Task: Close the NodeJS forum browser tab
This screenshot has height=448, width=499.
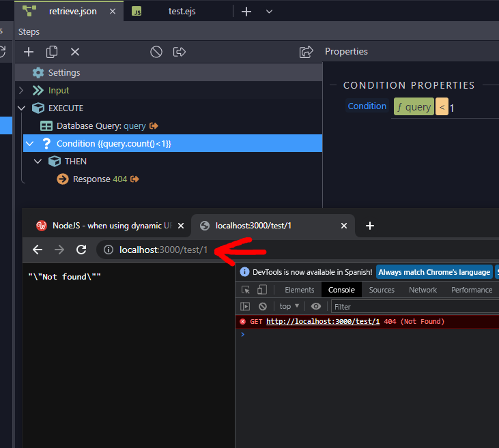Action: tap(181, 226)
